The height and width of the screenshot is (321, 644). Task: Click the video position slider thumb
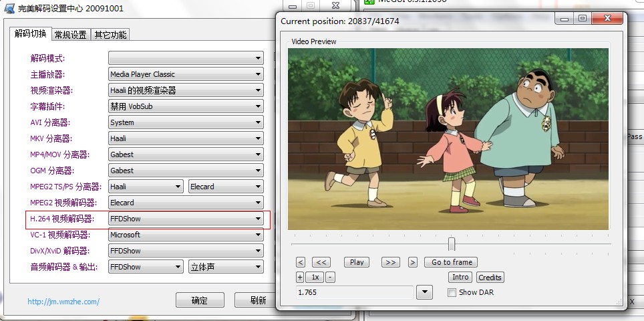(x=452, y=244)
